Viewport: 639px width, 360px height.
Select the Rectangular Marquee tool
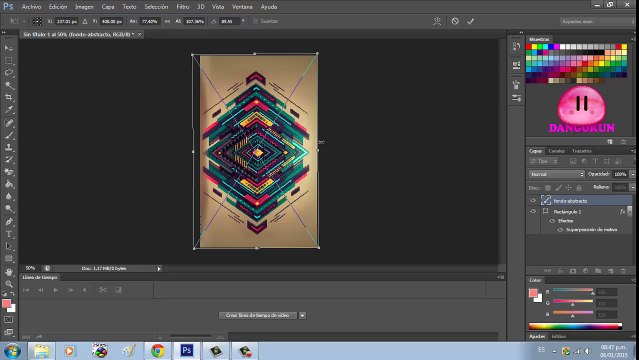pos(9,61)
